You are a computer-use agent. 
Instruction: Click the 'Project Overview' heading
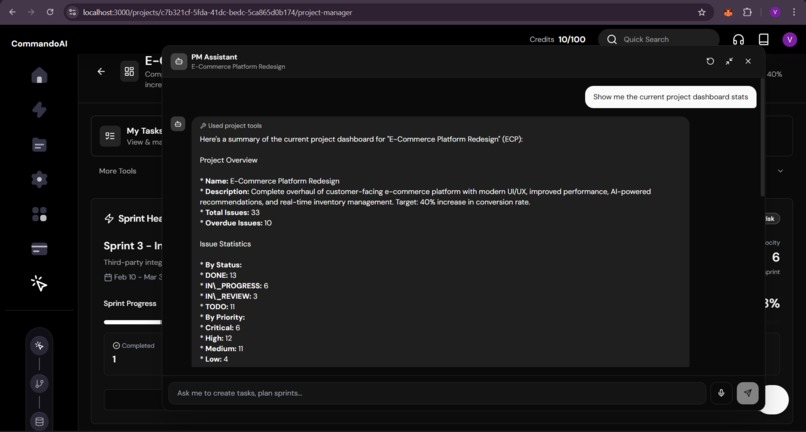pos(229,160)
